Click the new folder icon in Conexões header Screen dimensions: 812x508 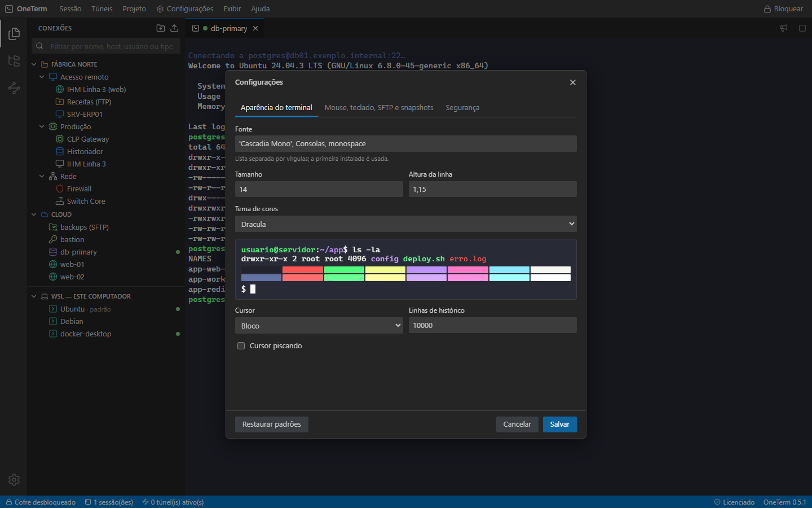point(161,28)
